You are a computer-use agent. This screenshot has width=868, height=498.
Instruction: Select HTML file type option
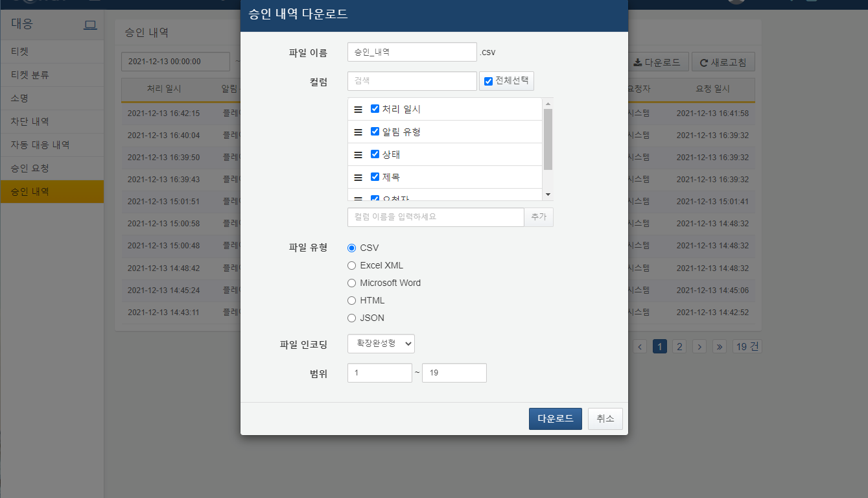pos(352,300)
